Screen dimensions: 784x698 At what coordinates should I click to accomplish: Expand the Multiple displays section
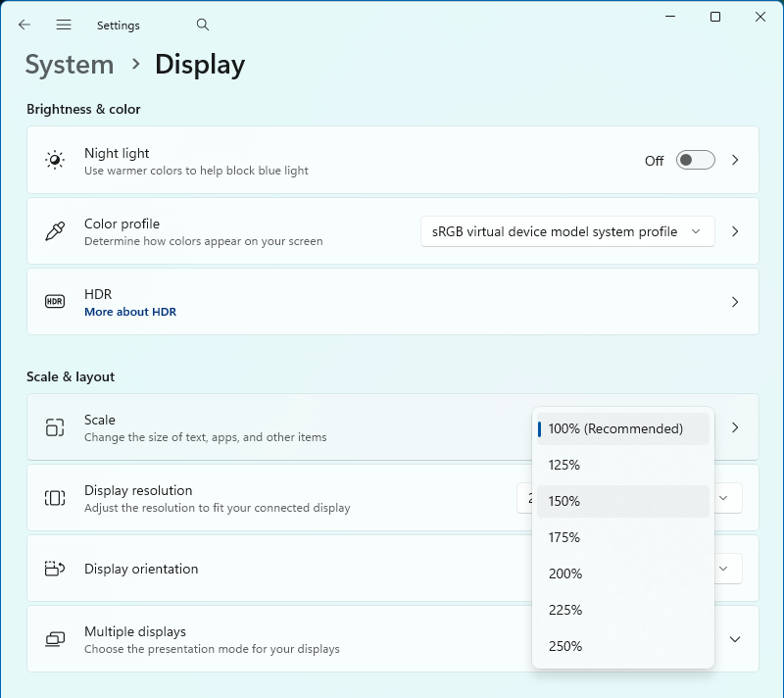tap(734, 639)
